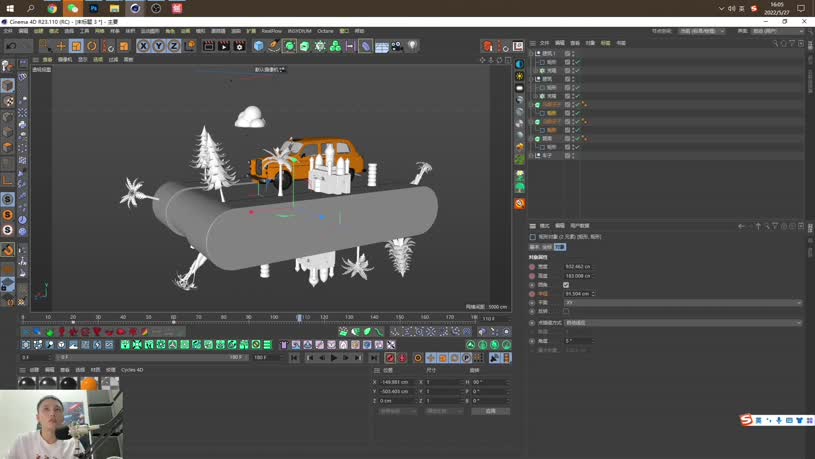The image size is (815, 459).
Task: Click the green Extrude generator icon
Action: [305, 46]
